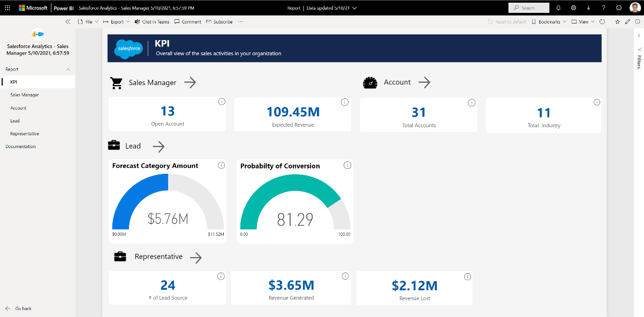Open the settings gear icon

[573, 8]
